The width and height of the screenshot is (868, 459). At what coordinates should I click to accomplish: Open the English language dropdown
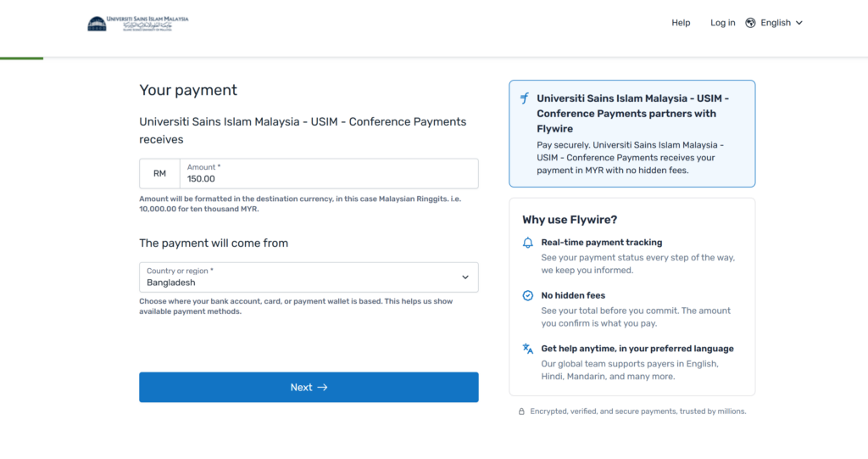(x=774, y=23)
